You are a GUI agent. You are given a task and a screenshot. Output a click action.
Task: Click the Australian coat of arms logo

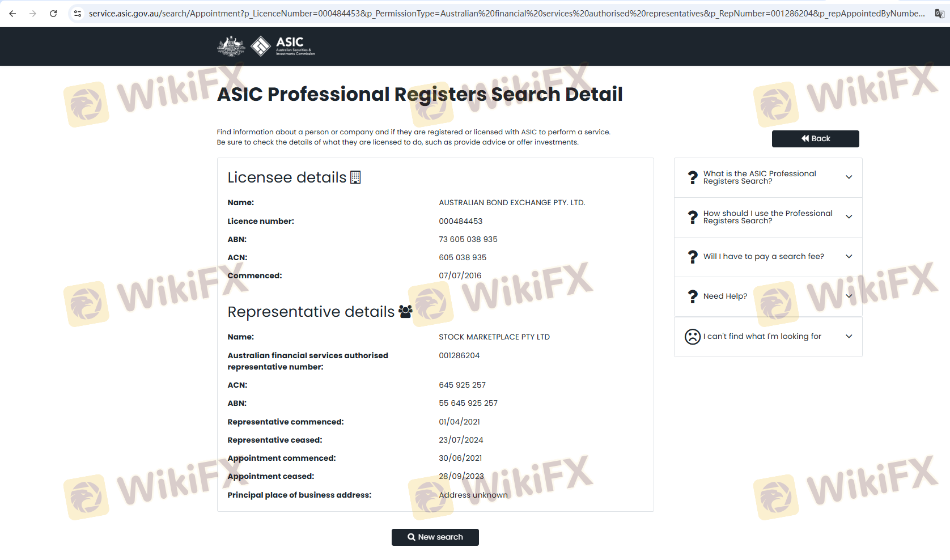pos(231,46)
